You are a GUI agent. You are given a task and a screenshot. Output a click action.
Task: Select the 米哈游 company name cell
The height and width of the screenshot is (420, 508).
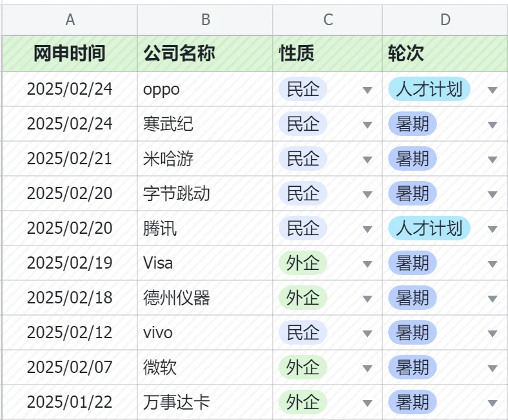click(x=205, y=158)
